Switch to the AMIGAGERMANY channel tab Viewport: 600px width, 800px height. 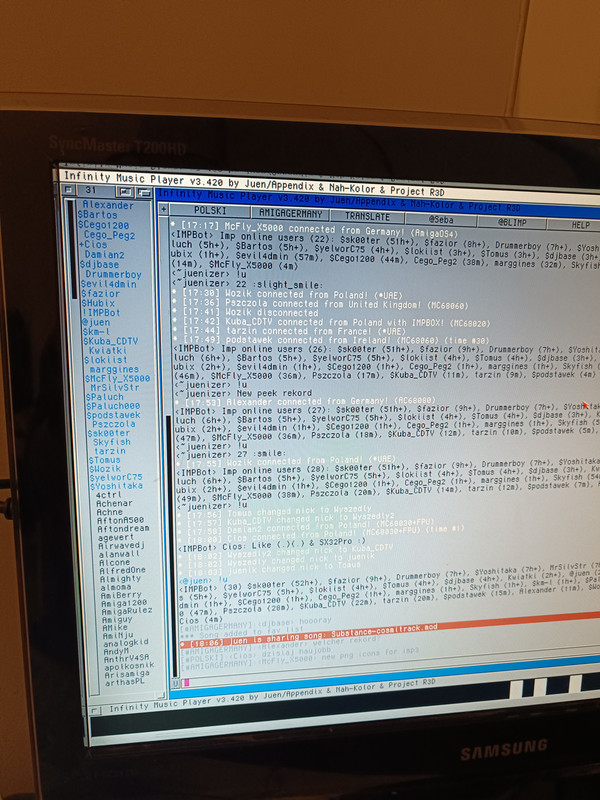coord(290,213)
